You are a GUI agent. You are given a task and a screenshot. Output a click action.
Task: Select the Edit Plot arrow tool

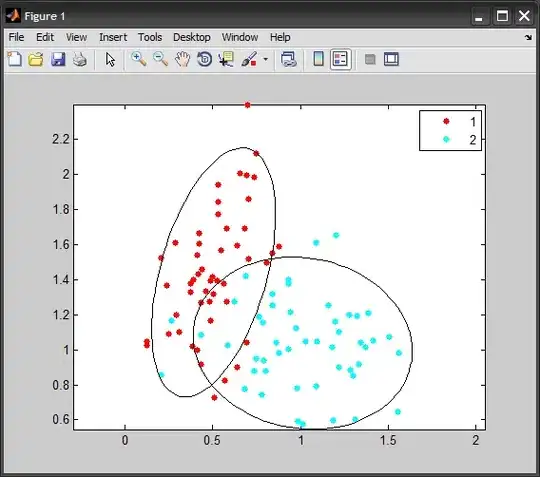(110, 59)
